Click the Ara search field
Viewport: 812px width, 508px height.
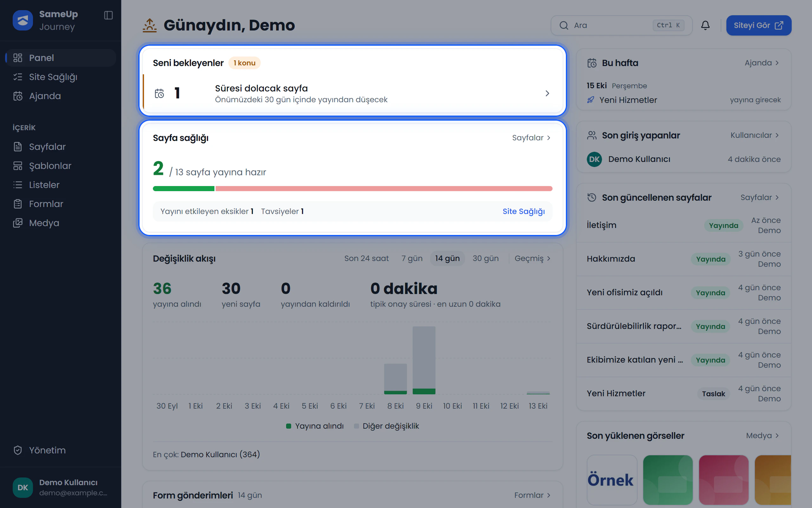coord(621,25)
